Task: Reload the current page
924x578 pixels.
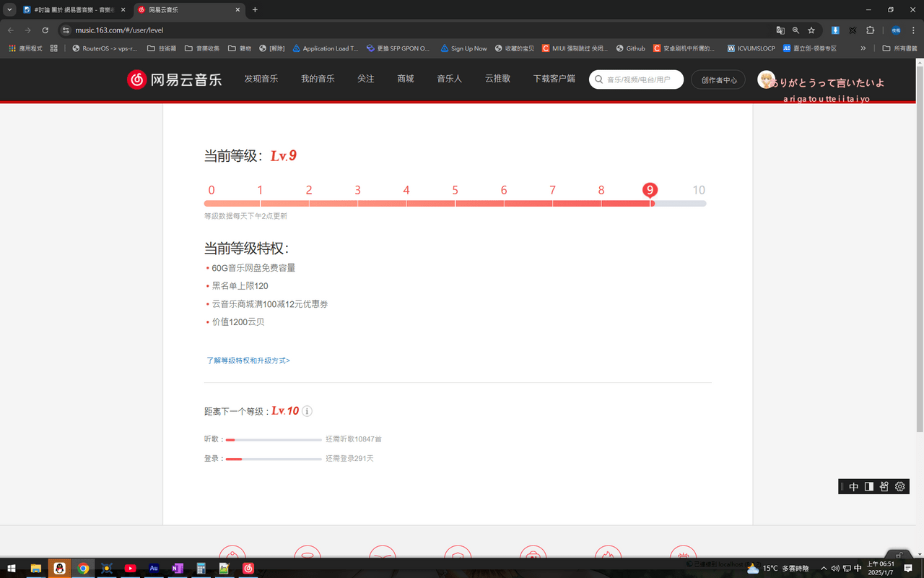Action: tap(45, 30)
